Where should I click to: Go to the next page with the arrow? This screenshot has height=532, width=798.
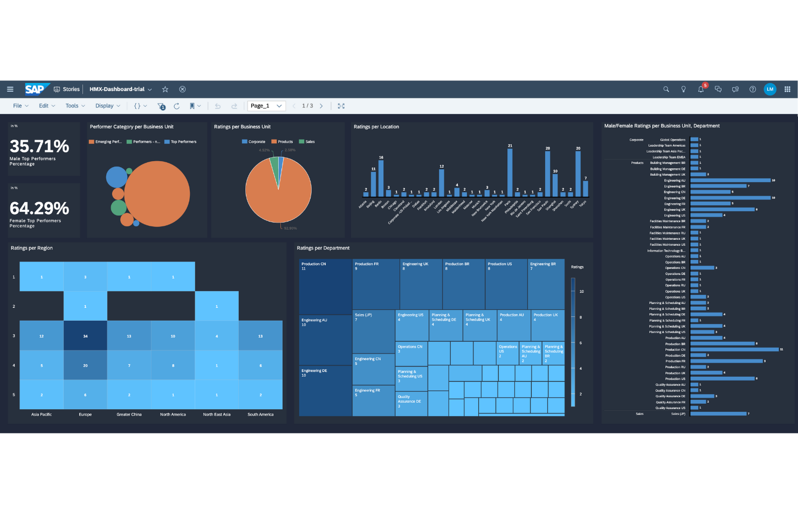pos(321,106)
